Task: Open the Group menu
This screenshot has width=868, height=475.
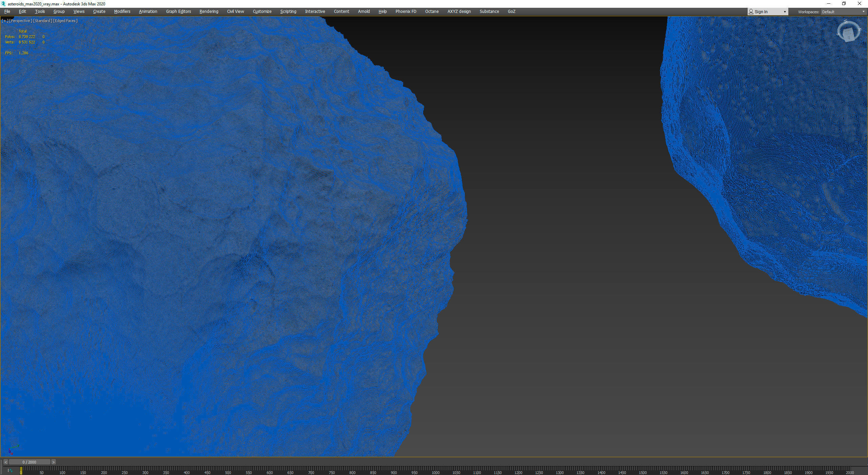Action: (x=59, y=12)
